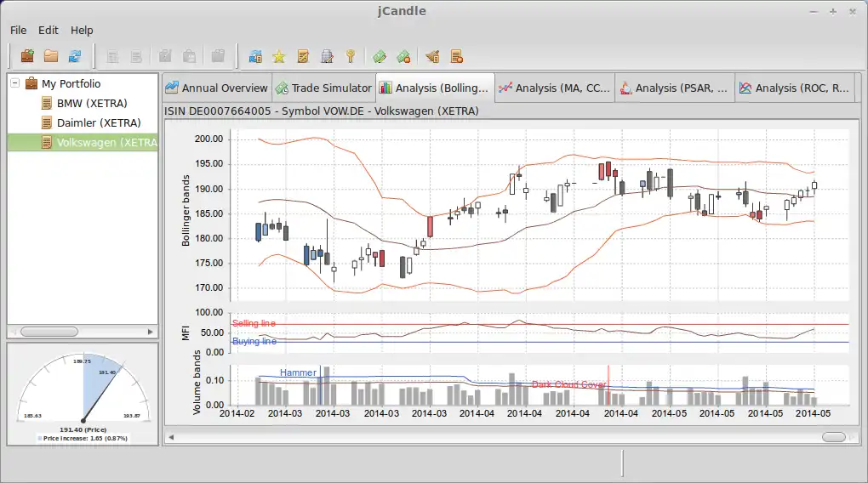This screenshot has width=868, height=483.
Task: Click the price gauge dial
Action: coord(83,389)
